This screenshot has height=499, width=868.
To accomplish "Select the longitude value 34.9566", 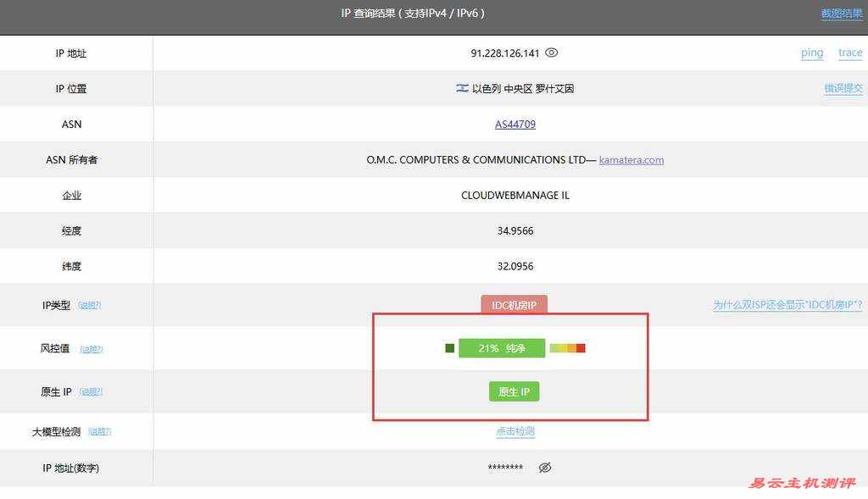I will (x=515, y=230).
